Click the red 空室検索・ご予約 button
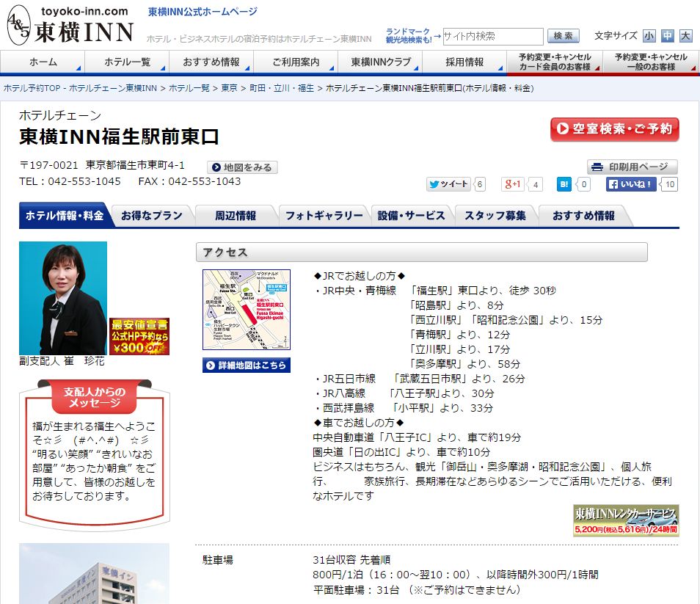Image resolution: width=700 pixels, height=604 pixels. (x=615, y=129)
